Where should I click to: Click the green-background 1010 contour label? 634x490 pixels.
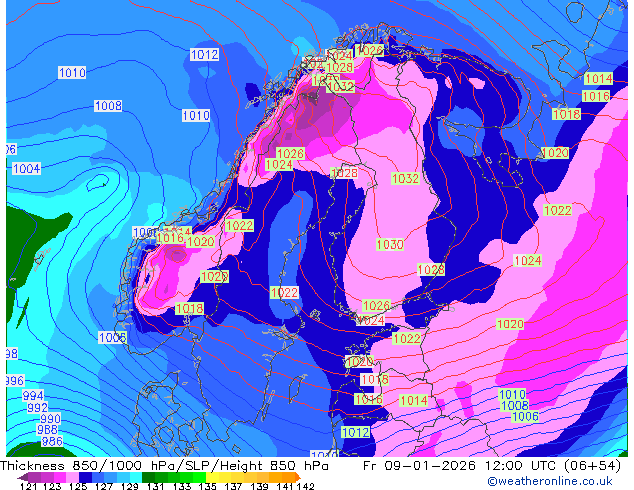point(512,394)
